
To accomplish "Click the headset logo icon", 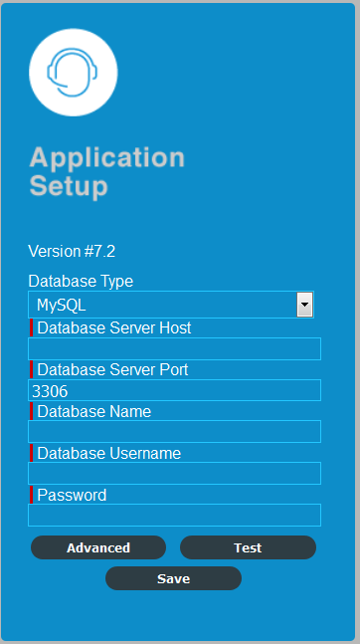I will [73, 73].
